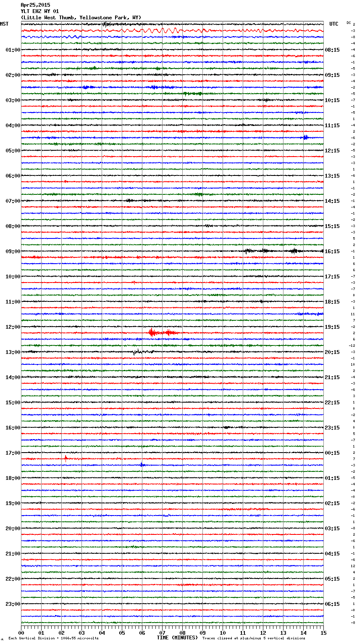Click the 08:15 UTC time label

tap(332, 50)
